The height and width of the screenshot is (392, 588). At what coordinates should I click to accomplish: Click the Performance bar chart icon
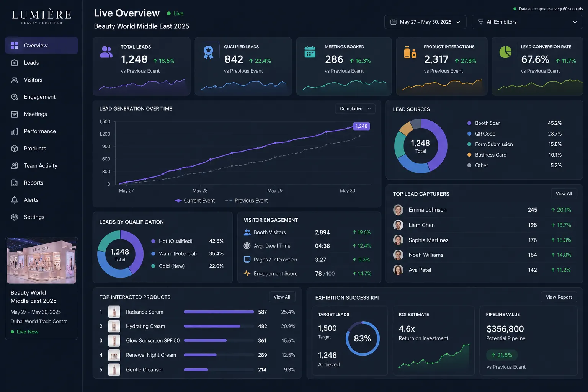(x=15, y=131)
